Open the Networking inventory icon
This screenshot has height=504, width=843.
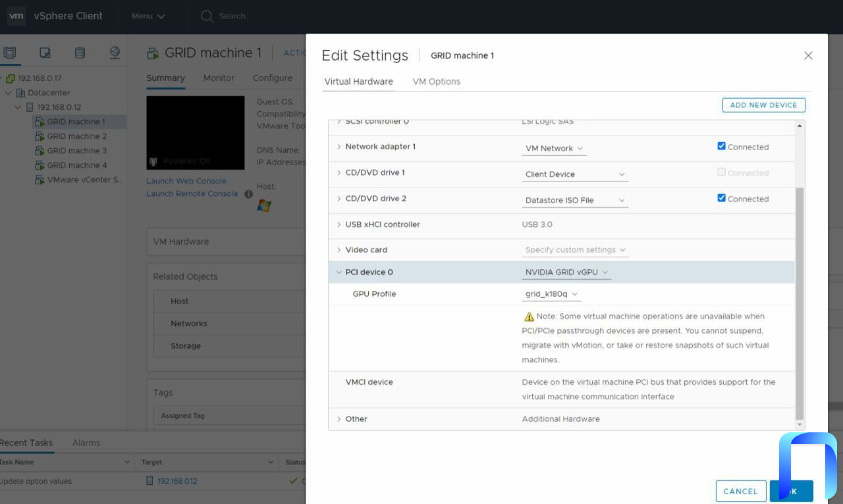115,53
